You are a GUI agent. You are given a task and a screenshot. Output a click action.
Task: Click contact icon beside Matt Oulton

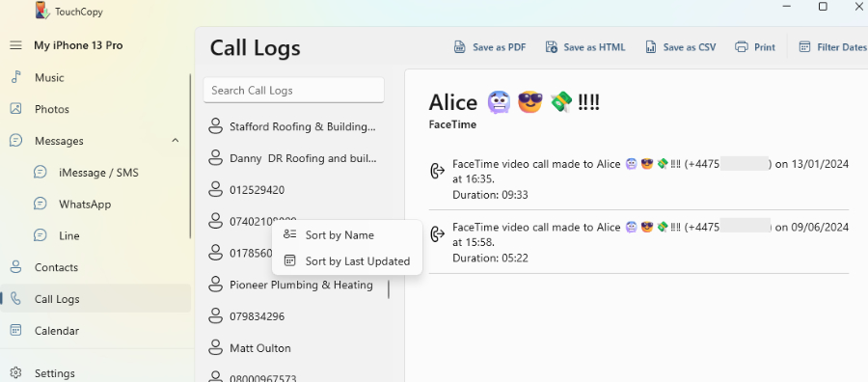click(x=215, y=348)
